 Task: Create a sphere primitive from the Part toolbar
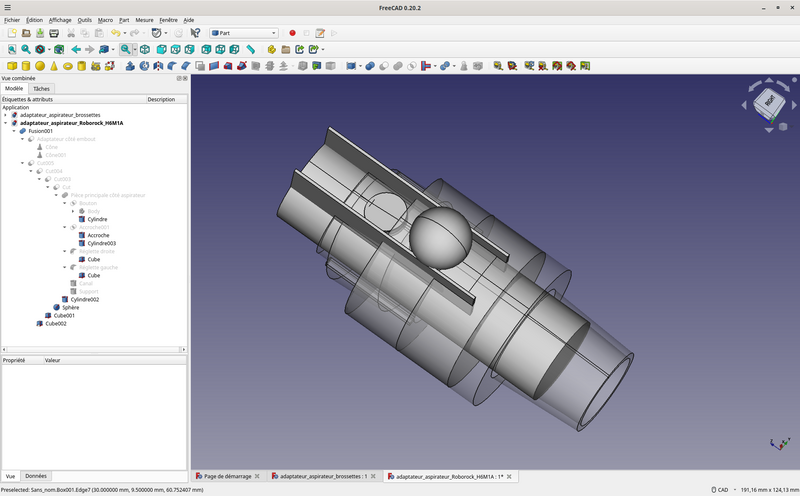(x=40, y=66)
